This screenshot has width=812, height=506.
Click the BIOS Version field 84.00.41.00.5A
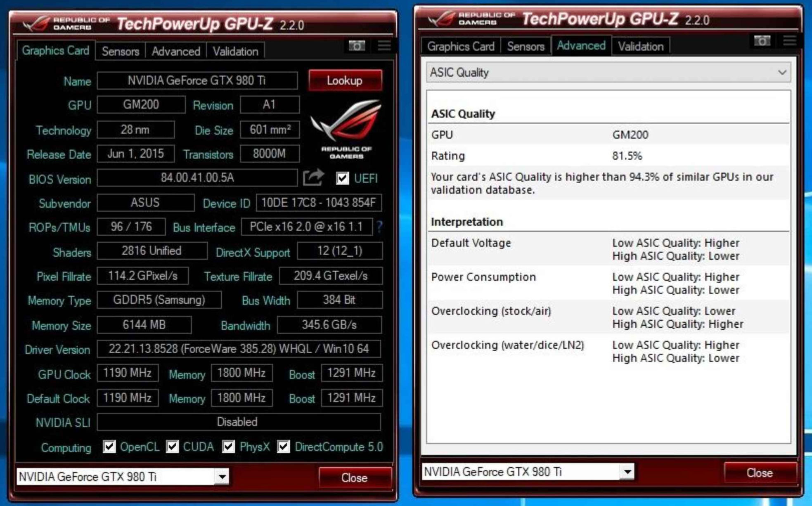coord(197,178)
